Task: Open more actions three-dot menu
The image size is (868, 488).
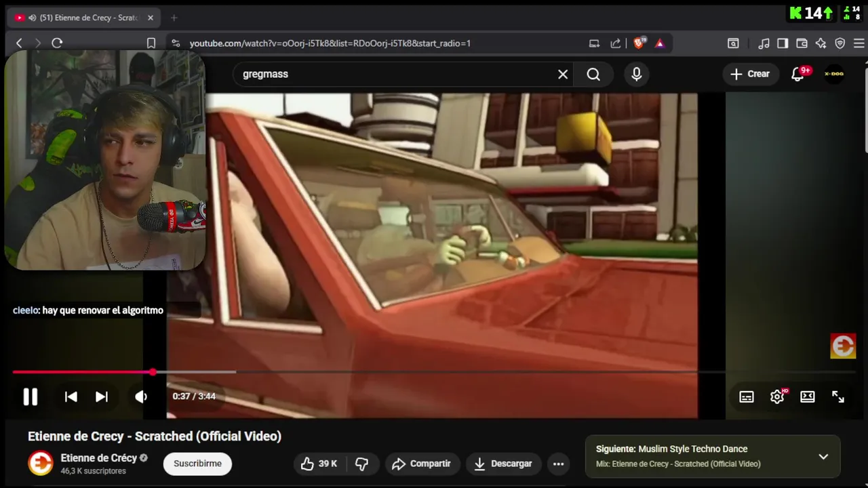Action: [x=558, y=464]
